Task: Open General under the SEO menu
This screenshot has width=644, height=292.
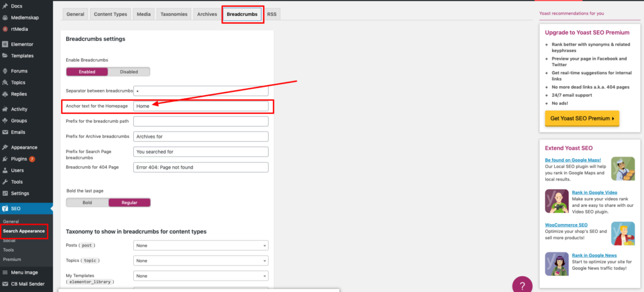Action: pos(11,222)
